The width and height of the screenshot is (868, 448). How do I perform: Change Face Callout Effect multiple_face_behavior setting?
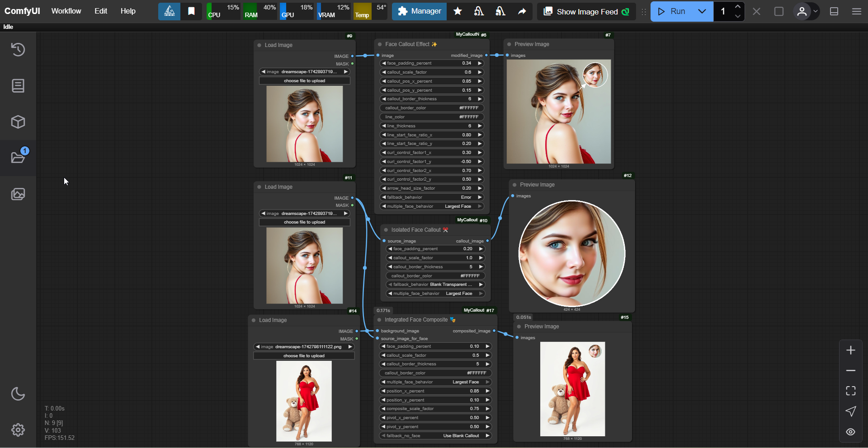(432, 206)
